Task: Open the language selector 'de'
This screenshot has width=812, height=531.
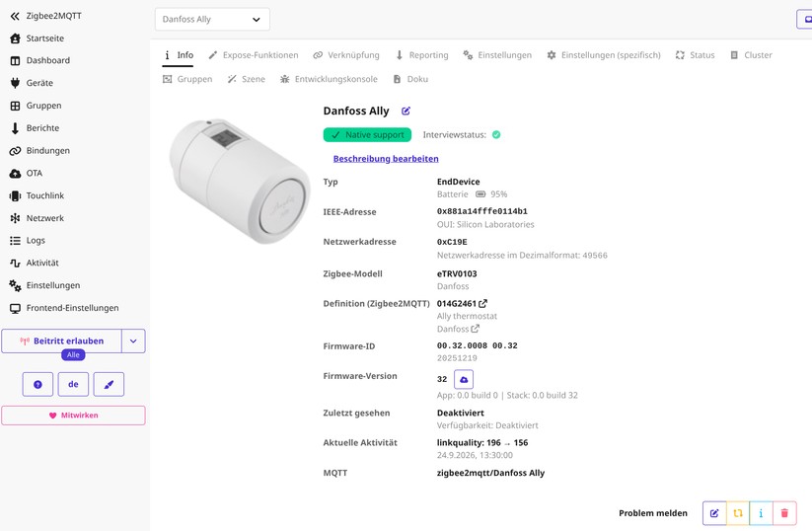Action: (73, 384)
